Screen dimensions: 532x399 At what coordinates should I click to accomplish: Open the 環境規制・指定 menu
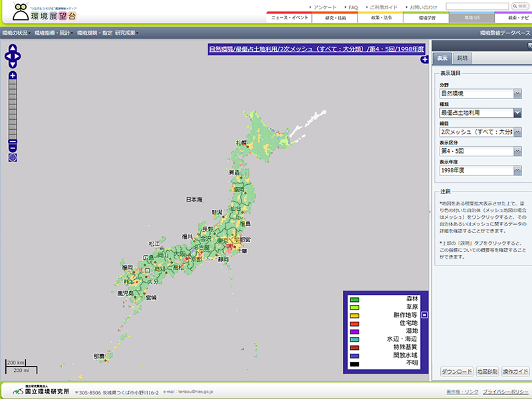(94, 33)
